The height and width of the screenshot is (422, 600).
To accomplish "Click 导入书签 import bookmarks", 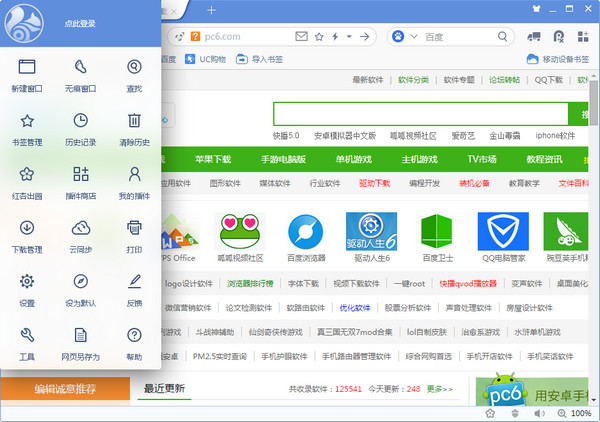I will pos(259,59).
